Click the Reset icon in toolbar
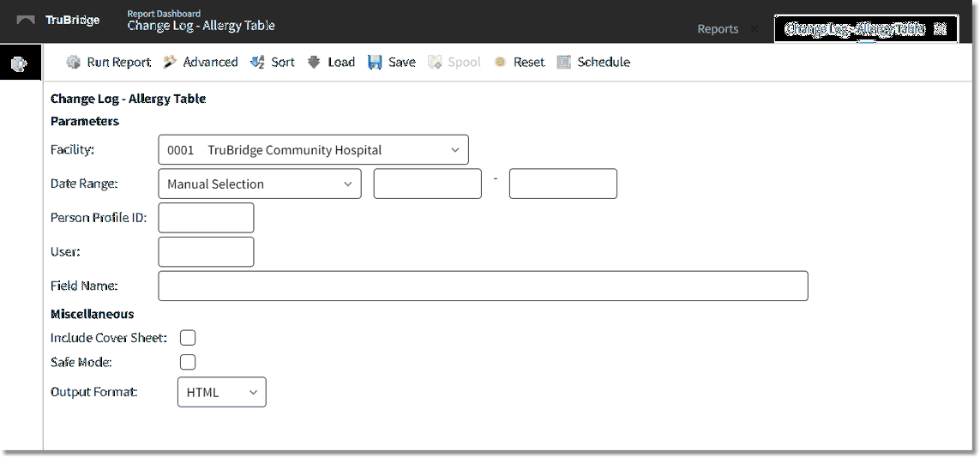Viewport: 980px width, 458px height. coord(500,63)
